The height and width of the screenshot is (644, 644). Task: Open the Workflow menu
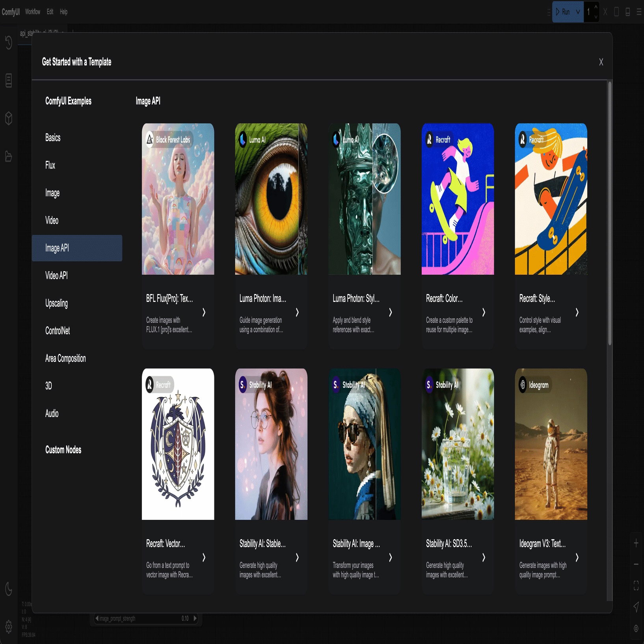[x=33, y=12]
